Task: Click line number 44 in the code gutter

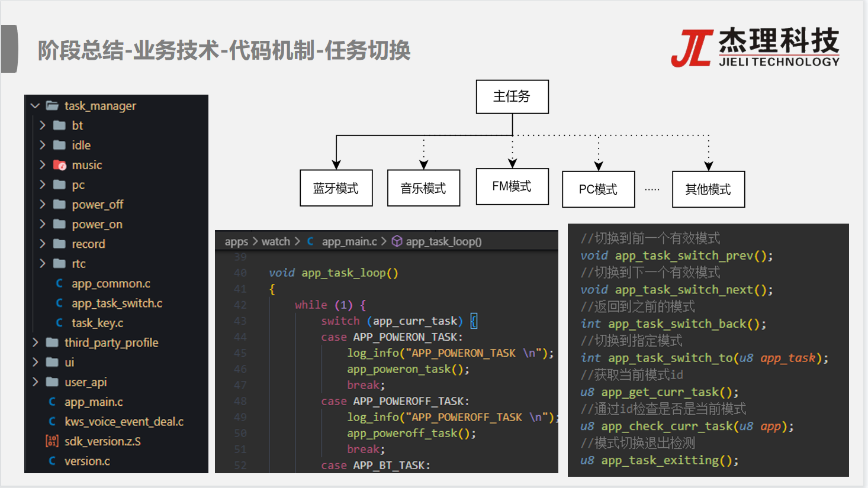Action: (240, 337)
